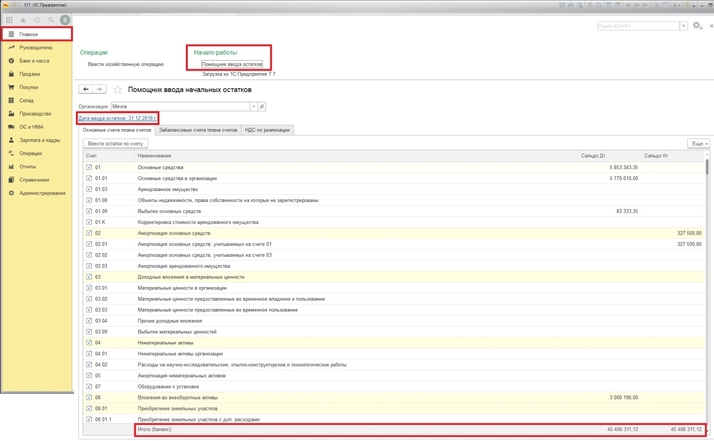The image size is (714, 441).
Task: Click the settings gear icon near search
Action: pos(697,25)
